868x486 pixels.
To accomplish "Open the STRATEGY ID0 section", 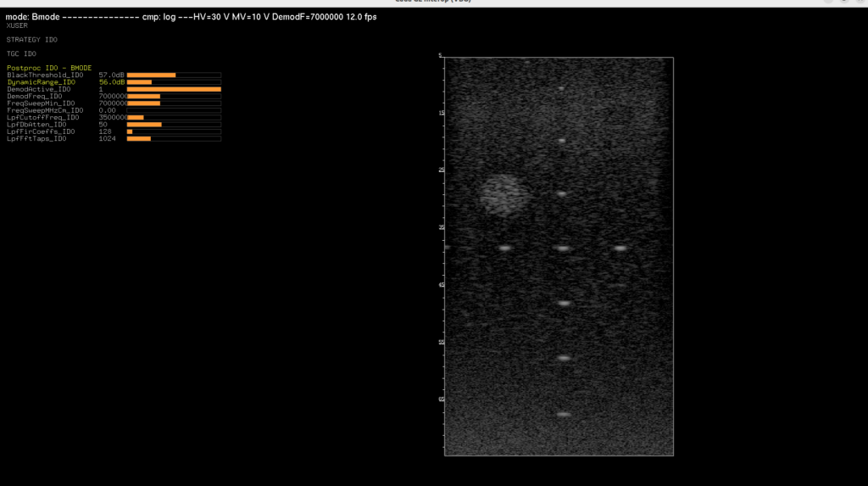I will click(x=31, y=40).
